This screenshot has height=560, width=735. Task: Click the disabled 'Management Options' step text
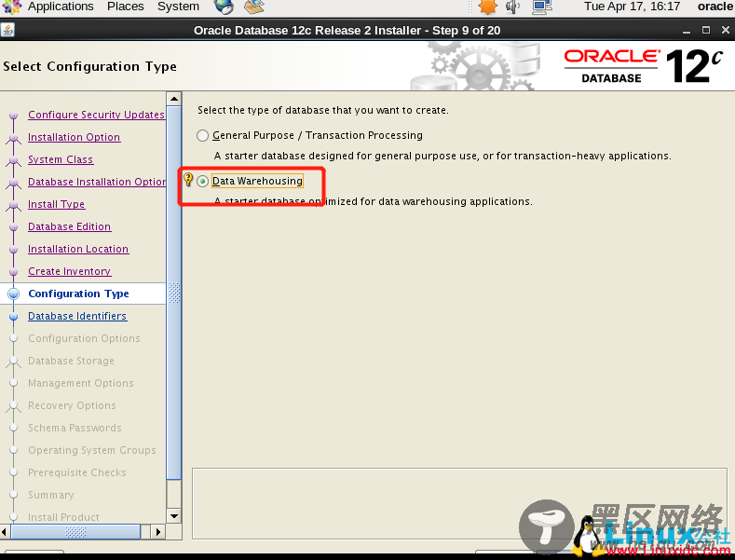81,383
